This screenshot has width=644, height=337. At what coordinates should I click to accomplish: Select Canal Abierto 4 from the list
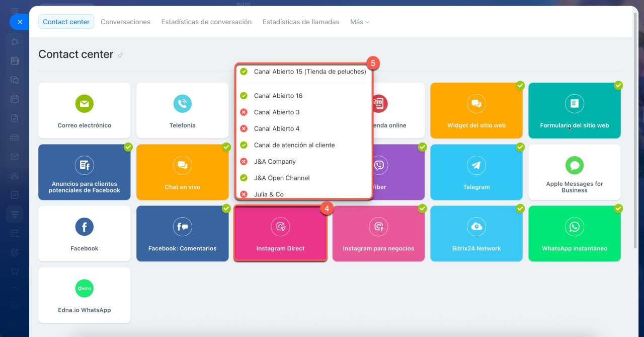[x=303, y=128]
